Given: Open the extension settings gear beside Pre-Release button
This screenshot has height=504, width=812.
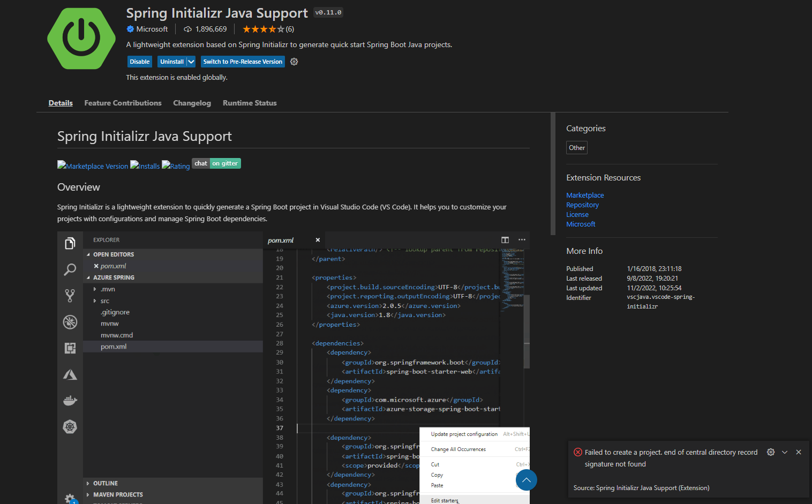Looking at the screenshot, I should (294, 62).
